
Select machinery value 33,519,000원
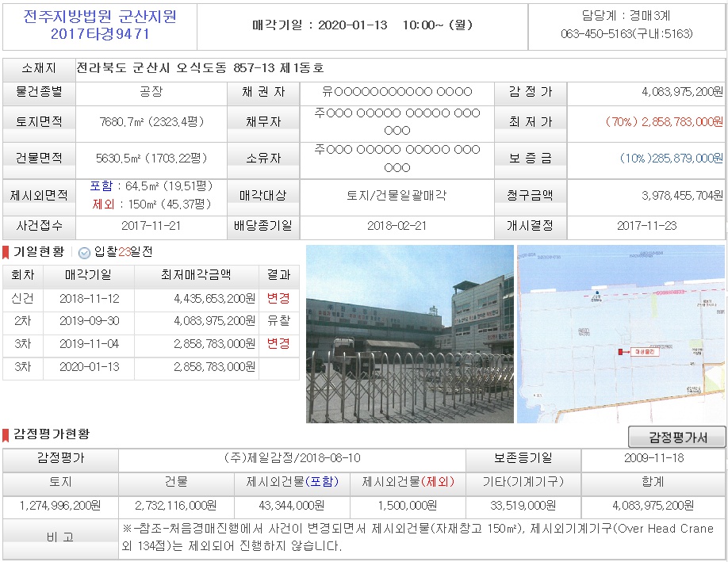[523, 506]
